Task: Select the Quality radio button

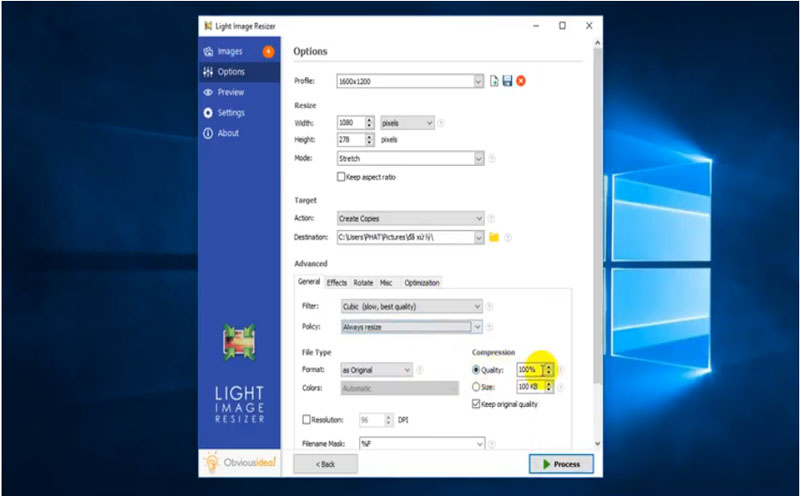Action: tap(476, 370)
